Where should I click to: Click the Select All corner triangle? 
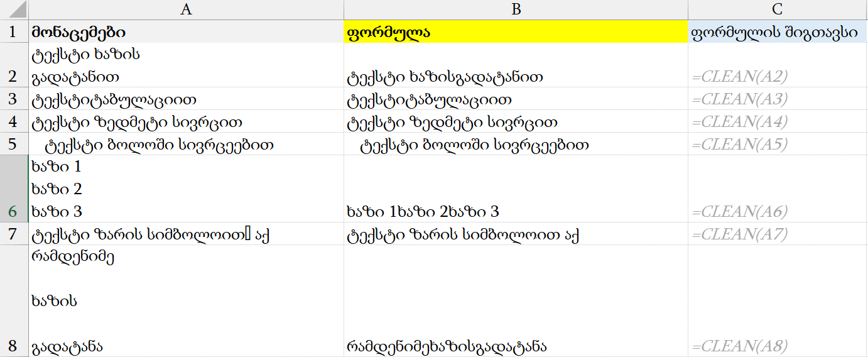click(14, 9)
